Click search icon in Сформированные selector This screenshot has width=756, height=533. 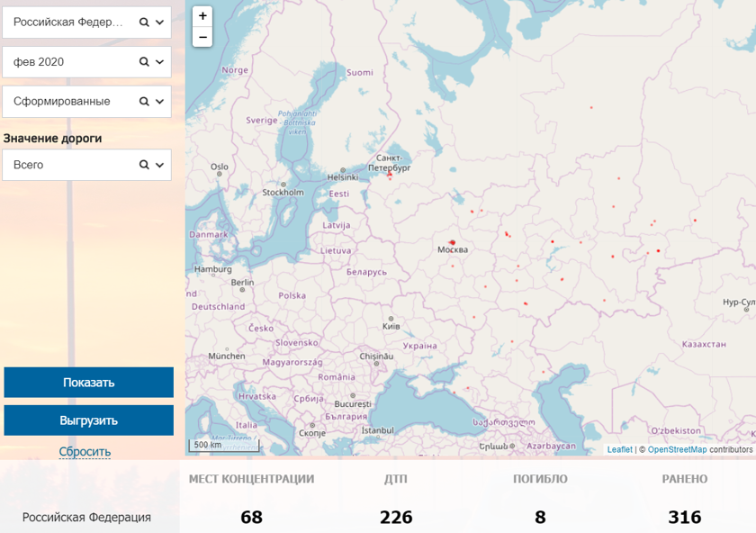point(144,102)
